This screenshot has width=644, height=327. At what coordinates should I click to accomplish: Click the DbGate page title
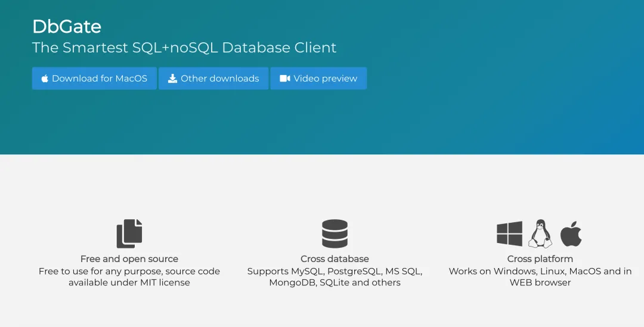67,27
